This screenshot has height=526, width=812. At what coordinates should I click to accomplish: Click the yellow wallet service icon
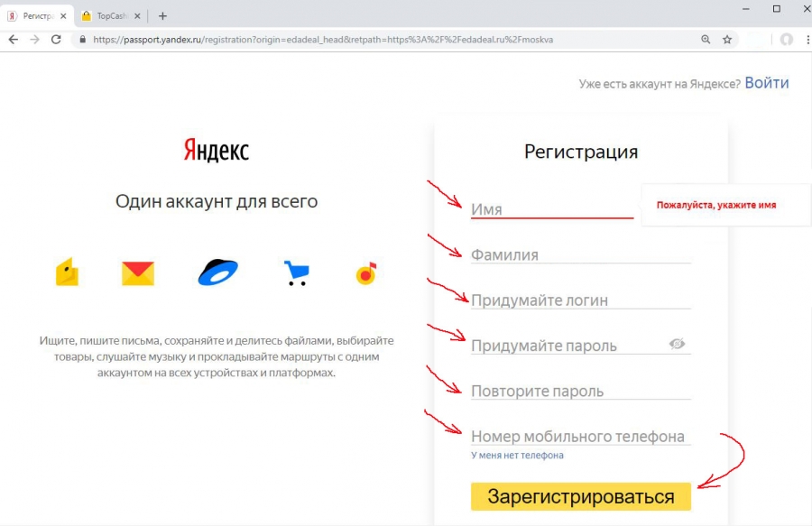tap(68, 272)
